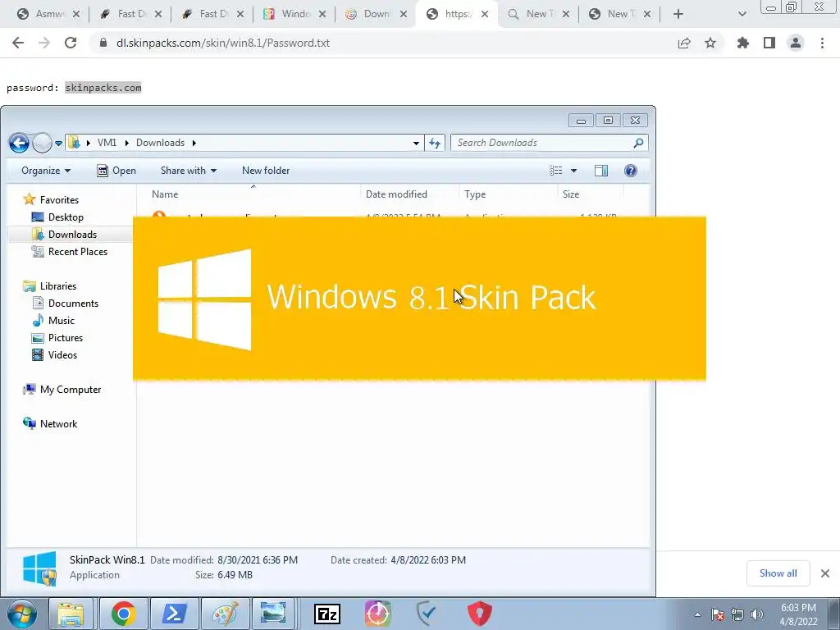
Task: Select Favorites in navigation pane
Action: click(52, 200)
